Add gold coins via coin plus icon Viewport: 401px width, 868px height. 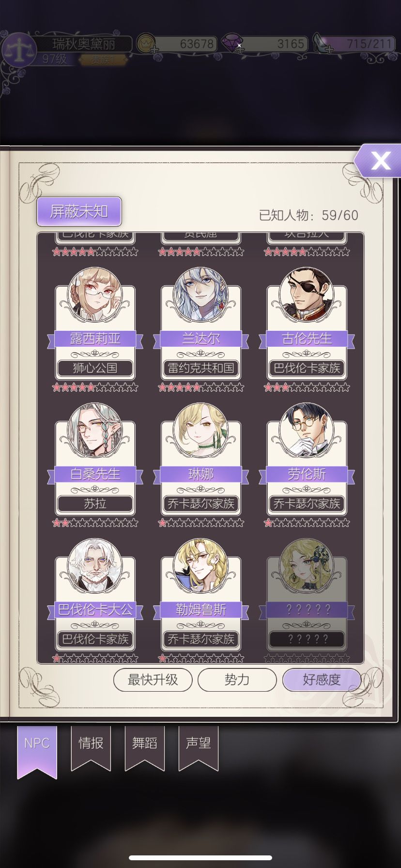[146, 44]
